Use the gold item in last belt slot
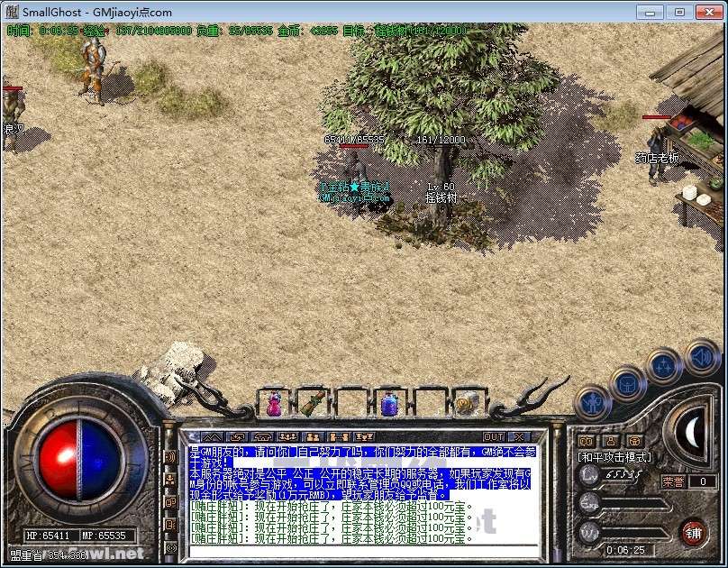This screenshot has width=728, height=568. (463, 404)
